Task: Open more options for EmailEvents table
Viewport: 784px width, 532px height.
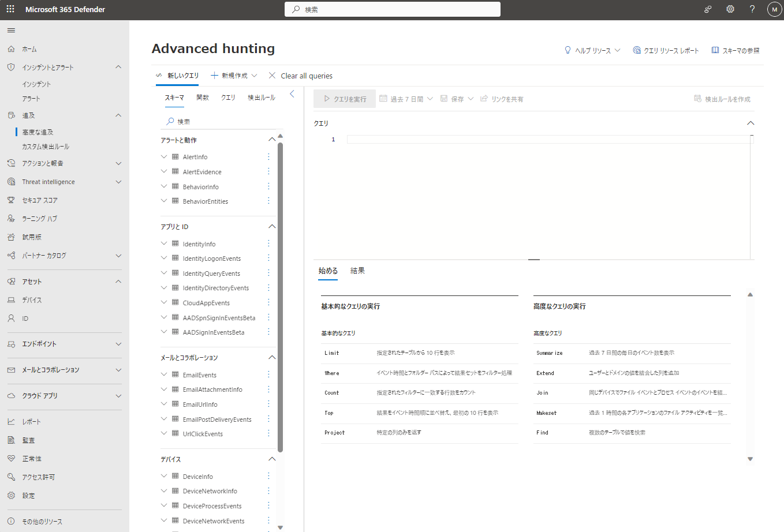Action: pos(268,374)
